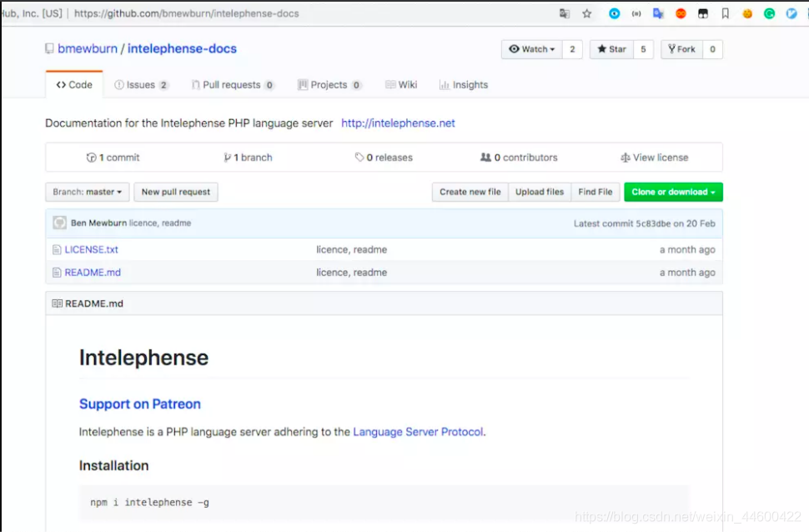This screenshot has width=809, height=532.
Task: Open LICENSE.txt row's commit message
Action: [x=351, y=250]
